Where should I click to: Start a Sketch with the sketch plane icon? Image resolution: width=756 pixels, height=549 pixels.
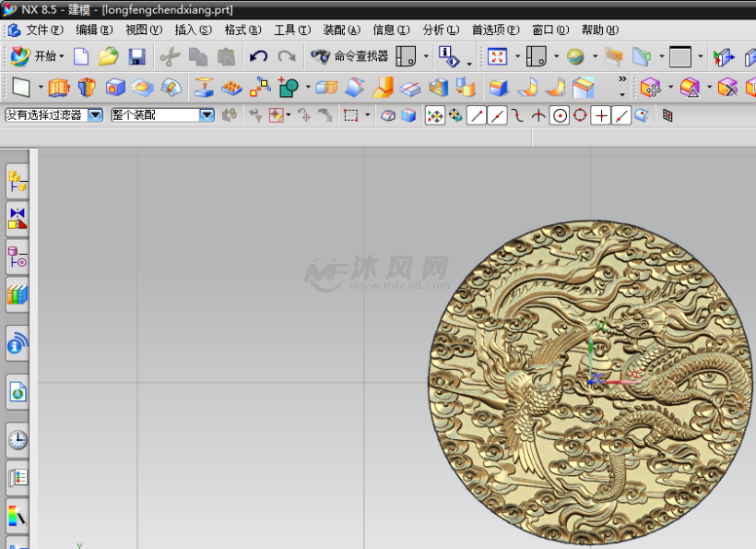pyautogui.click(x=20, y=88)
